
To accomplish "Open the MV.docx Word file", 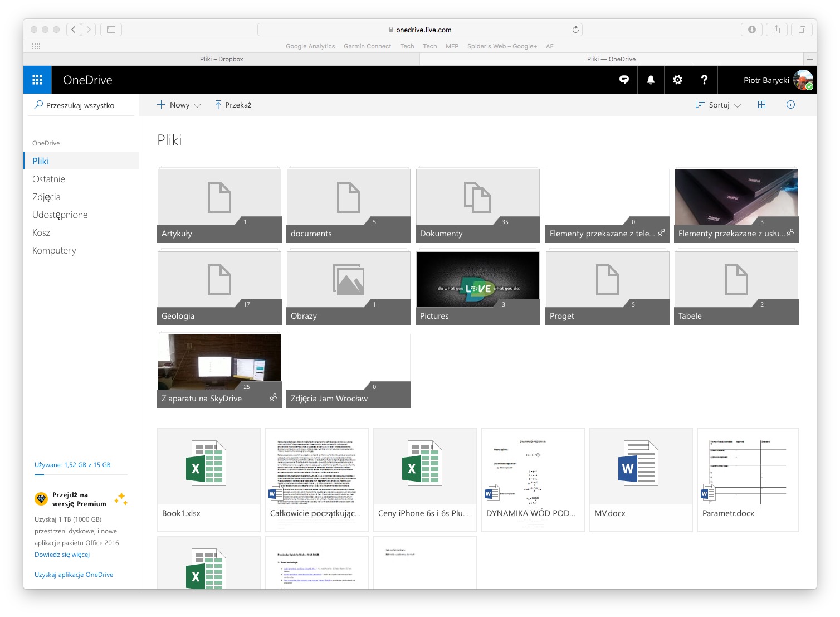I will (x=641, y=480).
